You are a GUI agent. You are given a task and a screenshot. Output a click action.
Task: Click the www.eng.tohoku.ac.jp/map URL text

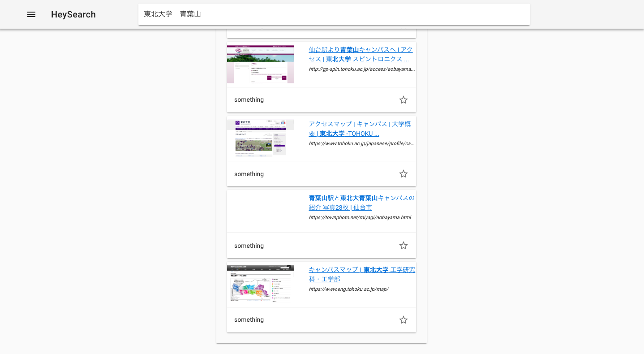[348, 289]
